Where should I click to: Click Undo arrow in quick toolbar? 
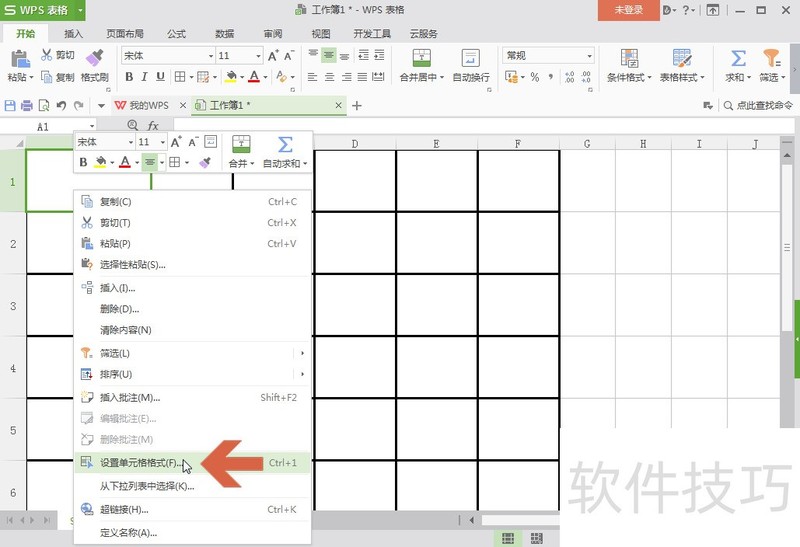(x=61, y=106)
